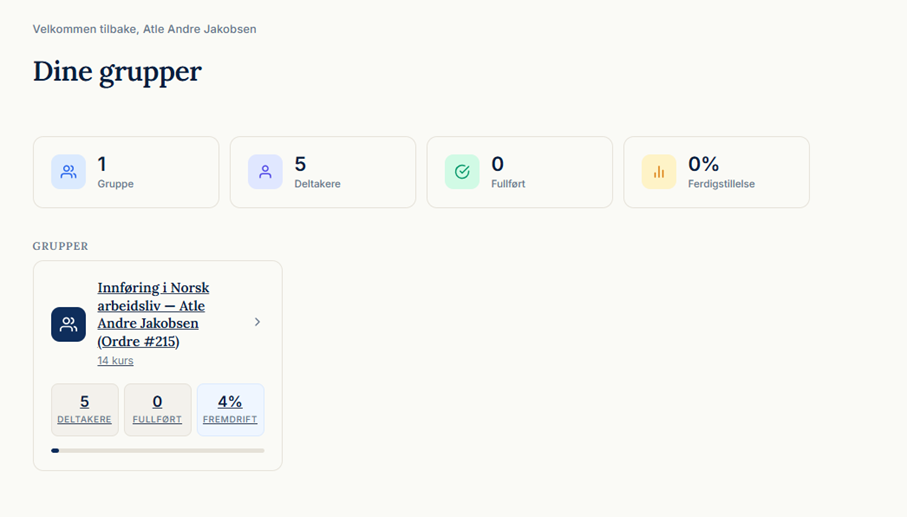This screenshot has height=517, width=907.
Task: Click the dark navy group icon in card
Action: 68,324
